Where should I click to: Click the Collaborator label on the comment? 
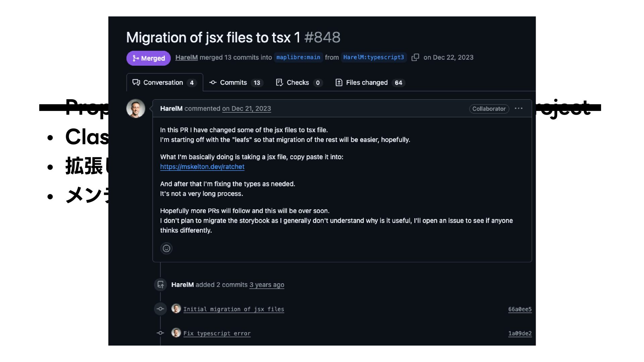(x=489, y=109)
